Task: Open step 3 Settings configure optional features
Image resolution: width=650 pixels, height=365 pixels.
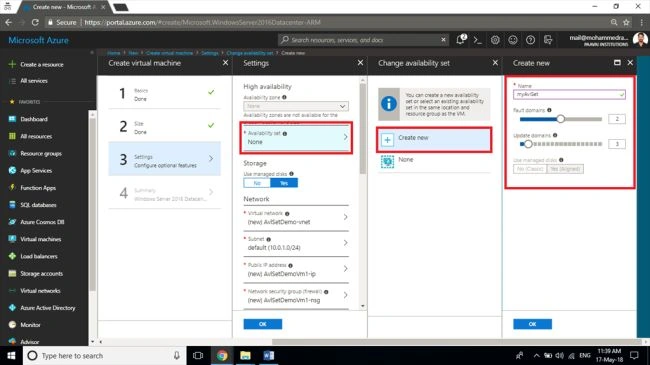Action: click(165, 159)
